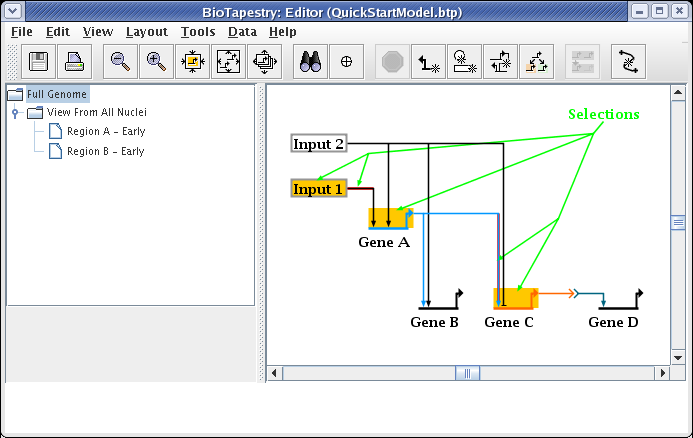Click the Input 2 node in diagram
This screenshot has width=693, height=438.
[318, 144]
